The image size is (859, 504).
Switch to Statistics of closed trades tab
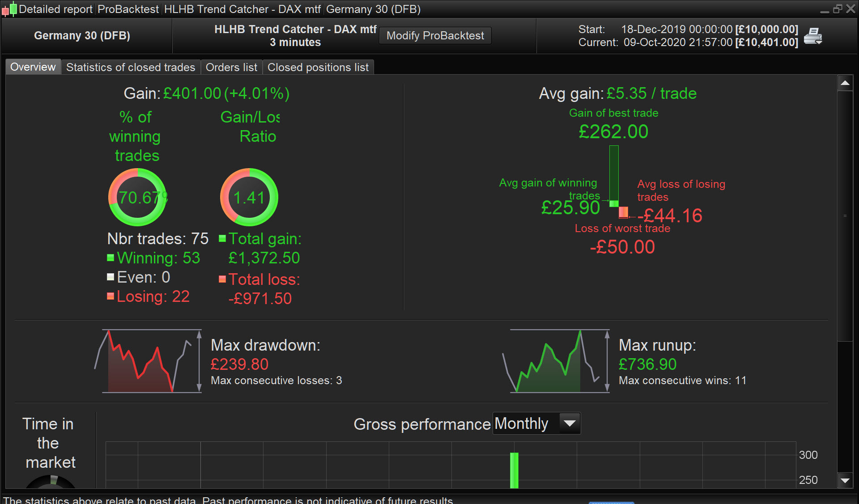pos(130,67)
